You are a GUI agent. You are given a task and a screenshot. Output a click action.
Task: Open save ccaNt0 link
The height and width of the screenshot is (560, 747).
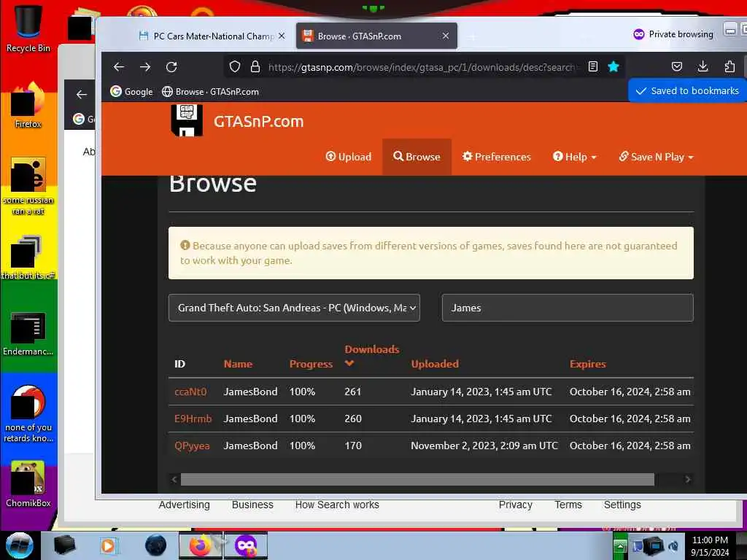190,392
